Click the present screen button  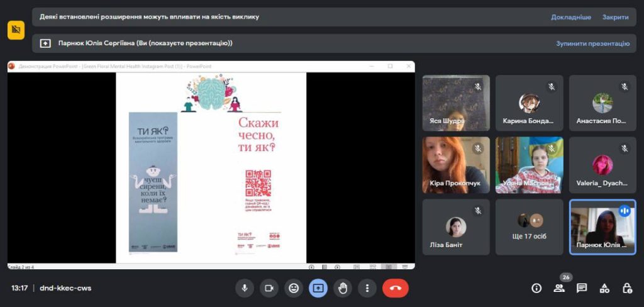click(x=318, y=288)
